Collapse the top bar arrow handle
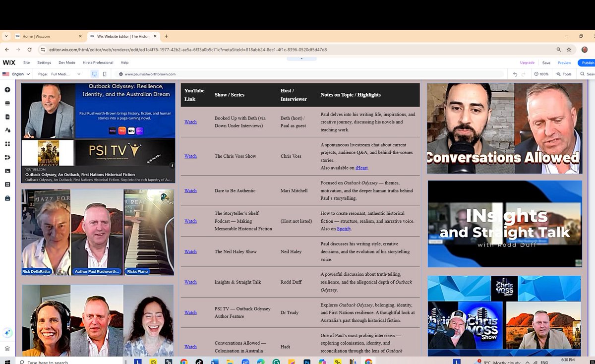595x364 pixels. click(301, 59)
